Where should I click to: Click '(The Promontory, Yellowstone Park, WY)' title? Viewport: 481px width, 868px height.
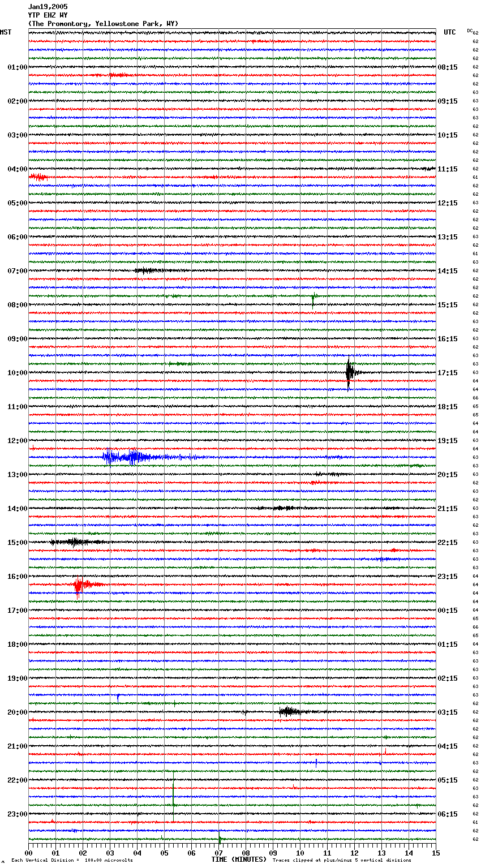[x=103, y=24]
